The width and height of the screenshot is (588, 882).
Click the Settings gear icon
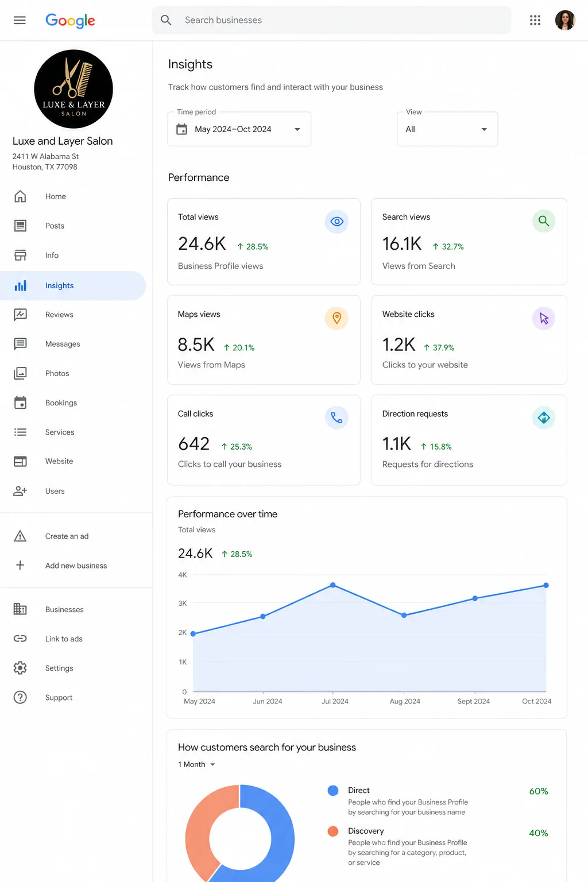click(x=20, y=668)
